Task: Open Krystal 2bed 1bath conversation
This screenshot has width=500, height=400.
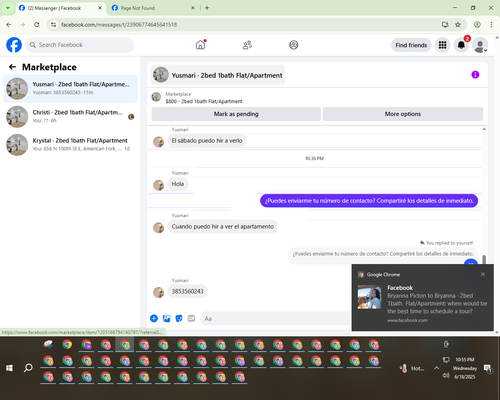Action: click(x=70, y=145)
